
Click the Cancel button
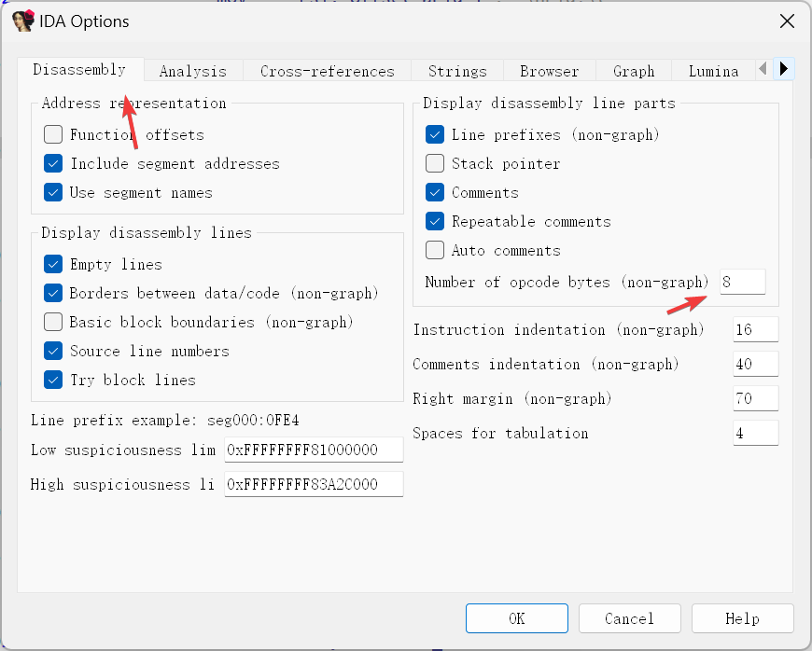[629, 618]
